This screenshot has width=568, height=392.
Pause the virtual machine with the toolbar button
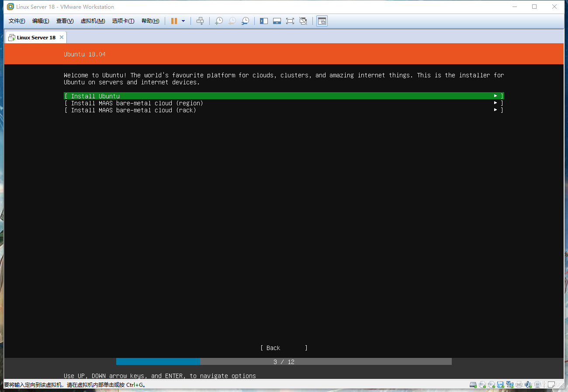coord(174,21)
